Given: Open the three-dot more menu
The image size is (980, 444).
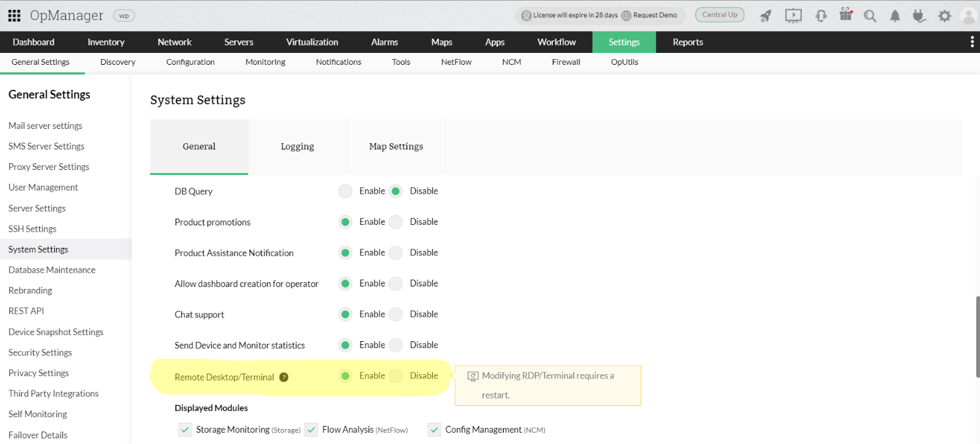Looking at the screenshot, I should tap(972, 42).
